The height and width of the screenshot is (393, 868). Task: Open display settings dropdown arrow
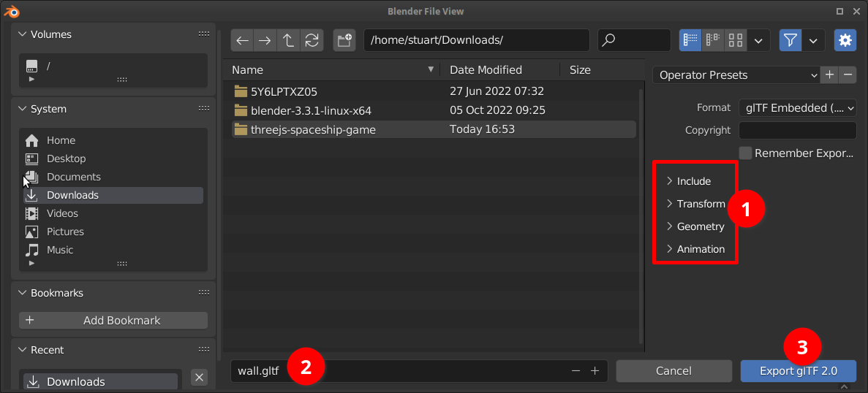[x=759, y=40]
